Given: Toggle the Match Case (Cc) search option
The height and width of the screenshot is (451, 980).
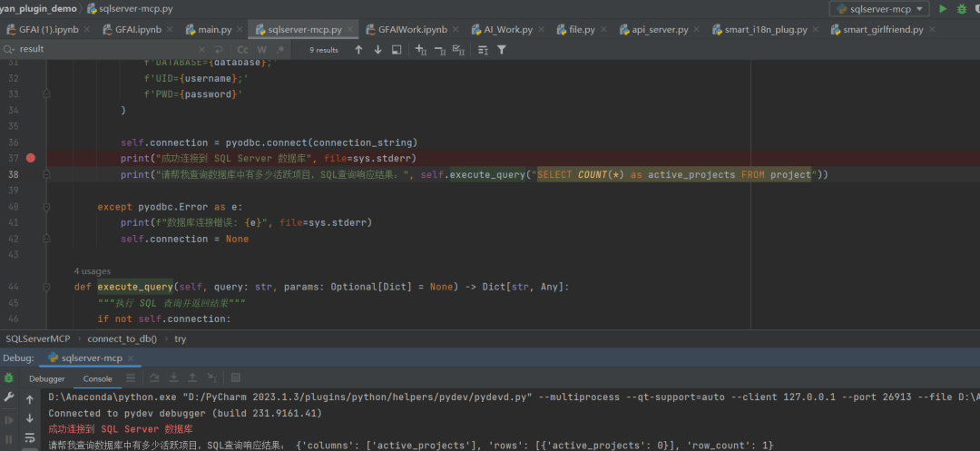Looking at the screenshot, I should tap(243, 50).
